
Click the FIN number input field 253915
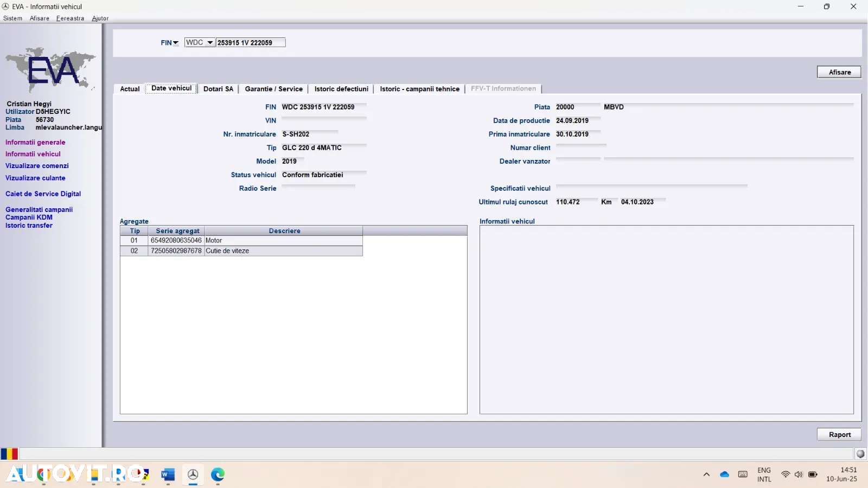(x=251, y=42)
